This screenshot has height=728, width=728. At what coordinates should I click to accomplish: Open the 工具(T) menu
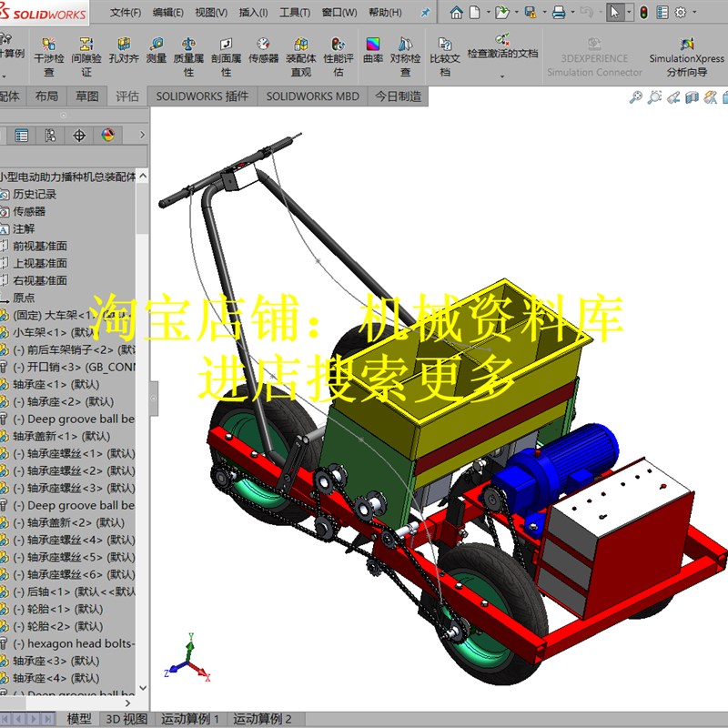pos(295,13)
